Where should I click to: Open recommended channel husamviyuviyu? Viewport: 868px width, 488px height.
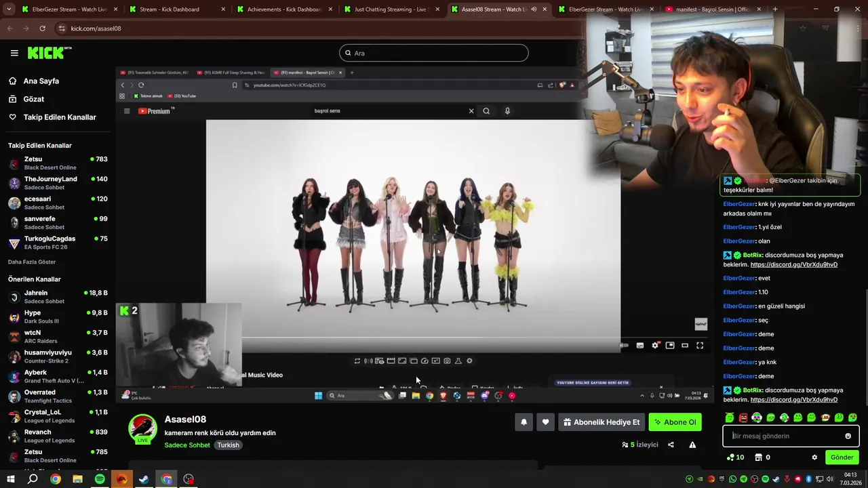(58, 357)
